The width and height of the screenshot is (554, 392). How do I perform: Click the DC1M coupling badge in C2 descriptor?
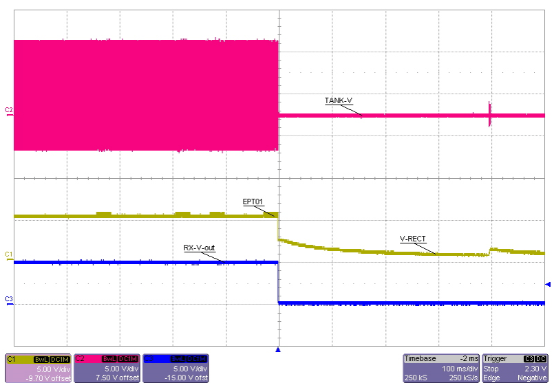coord(129,359)
